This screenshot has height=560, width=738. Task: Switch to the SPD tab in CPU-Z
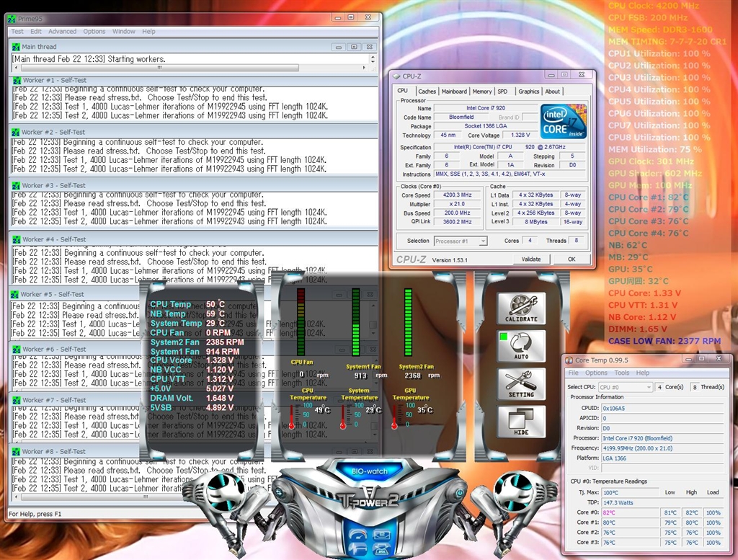coord(502,92)
